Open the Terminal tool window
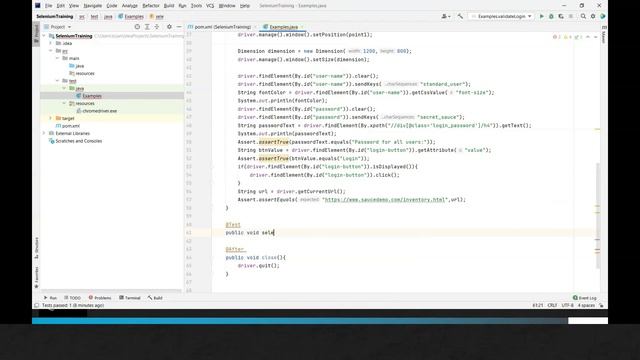The height and width of the screenshot is (360, 640). point(130,298)
